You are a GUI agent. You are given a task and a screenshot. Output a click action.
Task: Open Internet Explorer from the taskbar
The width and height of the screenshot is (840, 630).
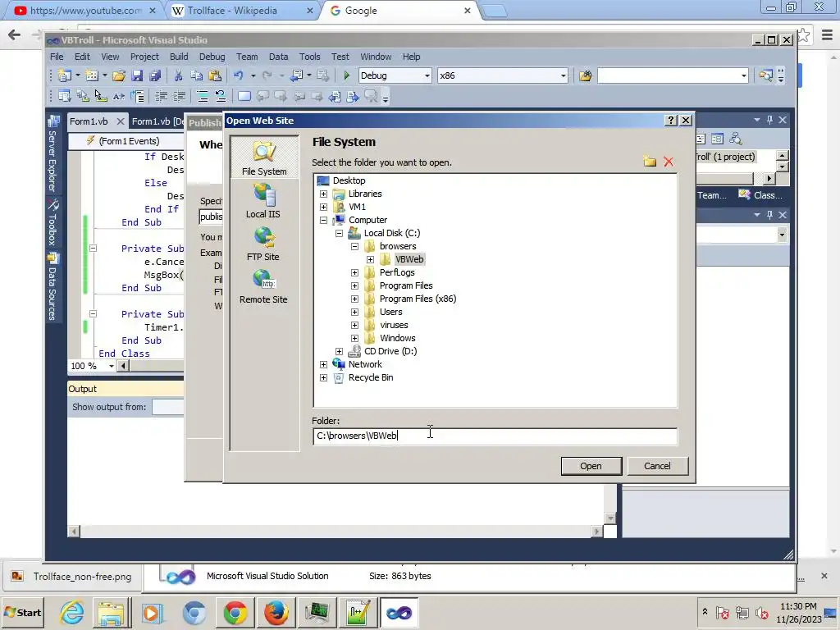click(x=72, y=612)
